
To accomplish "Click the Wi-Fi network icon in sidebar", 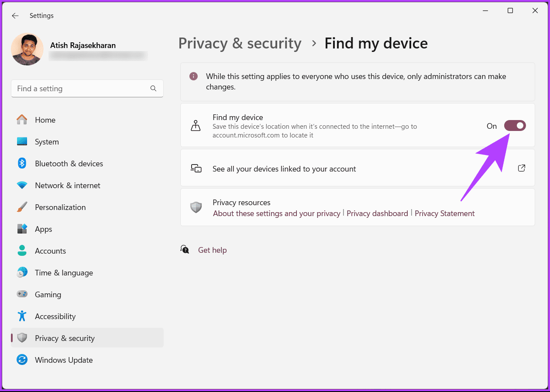I will (22, 185).
